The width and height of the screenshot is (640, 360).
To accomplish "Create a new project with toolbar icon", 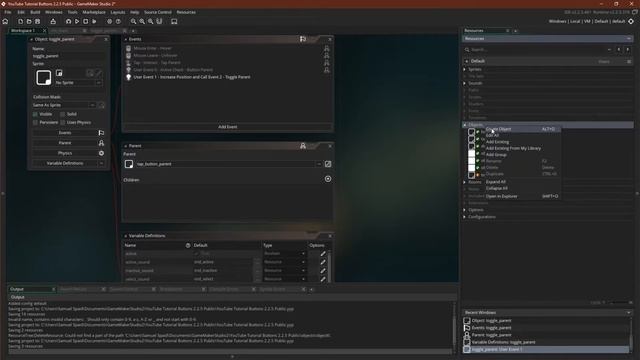I will coord(20,21).
